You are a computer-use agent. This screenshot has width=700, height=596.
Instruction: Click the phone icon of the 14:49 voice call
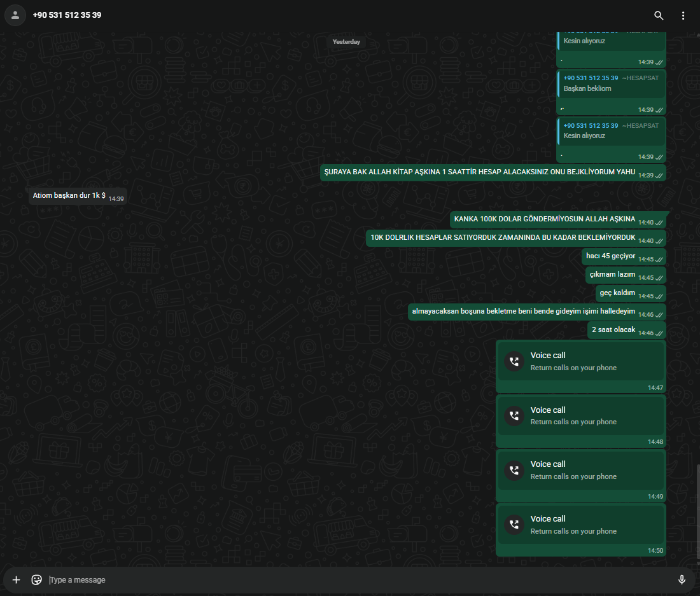tap(514, 470)
